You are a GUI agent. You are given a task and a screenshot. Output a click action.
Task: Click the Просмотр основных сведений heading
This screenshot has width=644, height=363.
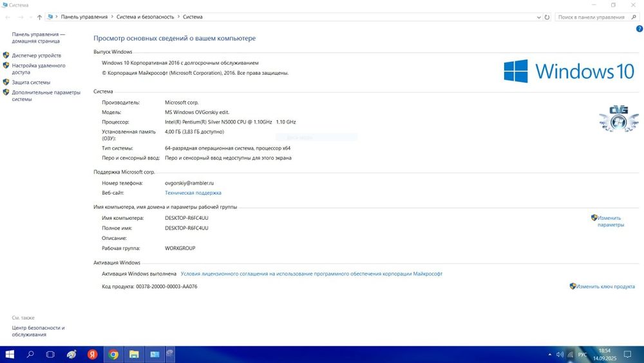pyautogui.click(x=175, y=38)
